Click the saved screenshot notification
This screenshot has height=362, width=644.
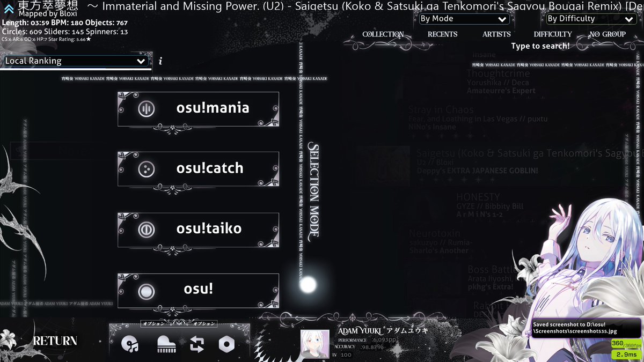[x=586, y=328]
